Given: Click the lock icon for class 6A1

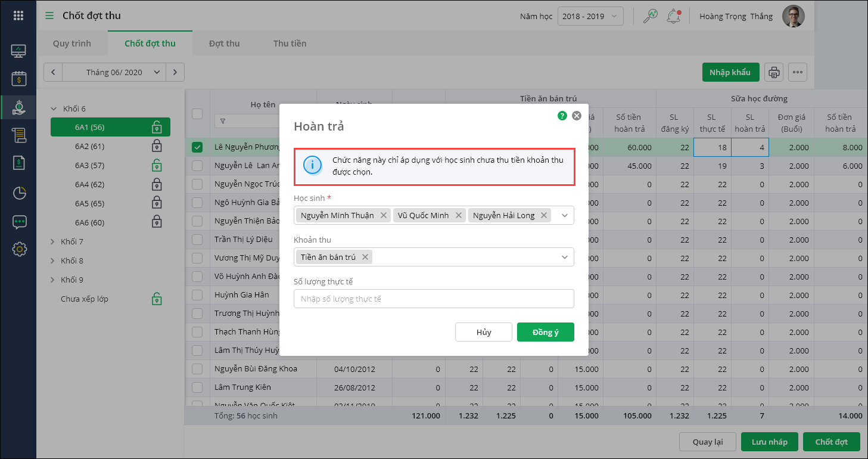Looking at the screenshot, I should tap(157, 127).
